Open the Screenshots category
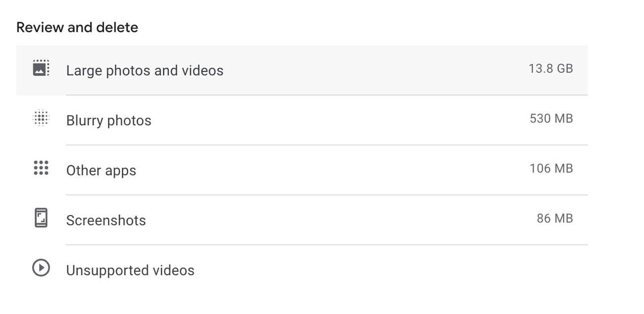Image resolution: width=644 pixels, height=314 pixels. tap(106, 220)
